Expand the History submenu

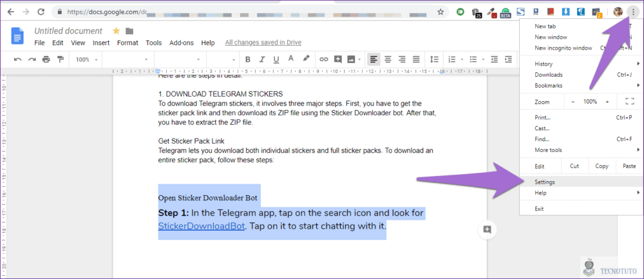tap(581, 64)
